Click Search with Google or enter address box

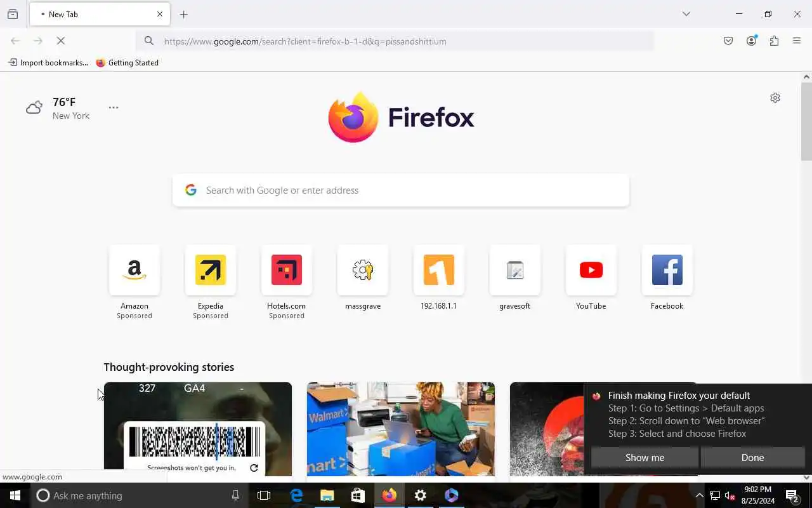(x=401, y=190)
